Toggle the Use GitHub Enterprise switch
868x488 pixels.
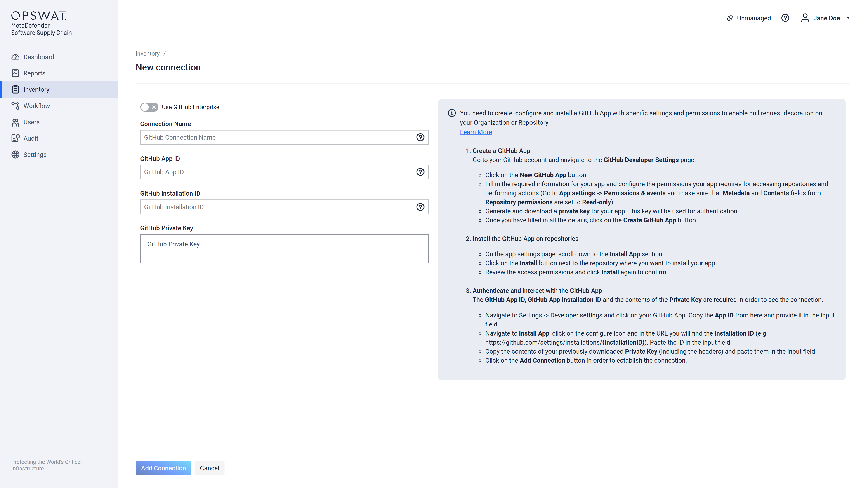click(x=149, y=107)
